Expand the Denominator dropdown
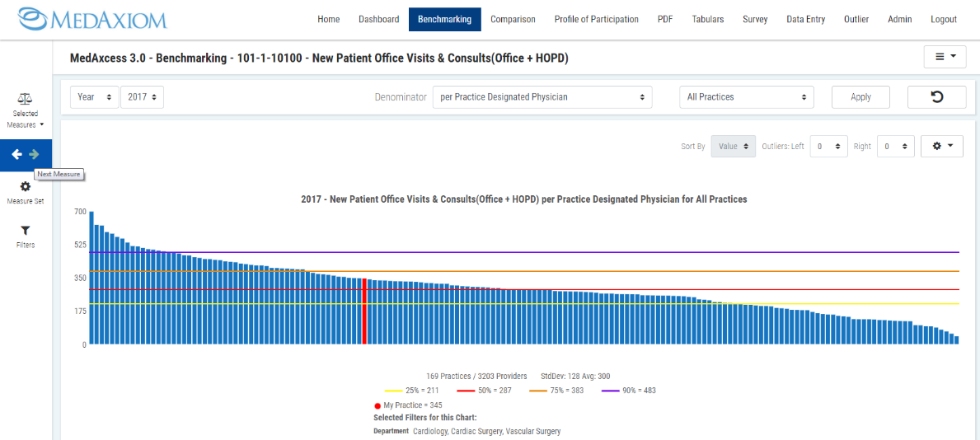 542,97
